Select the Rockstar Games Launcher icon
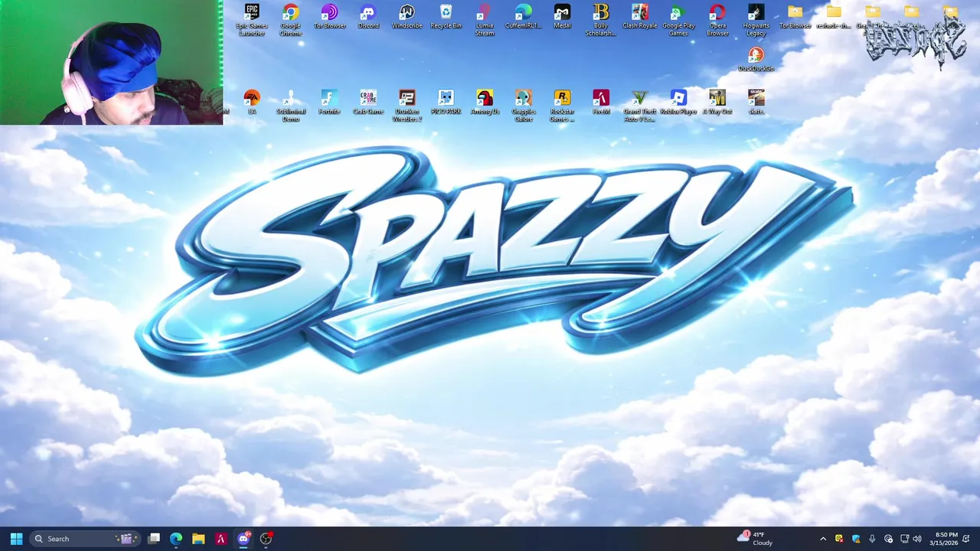Screen dimensions: 980x551 (x=562, y=106)
